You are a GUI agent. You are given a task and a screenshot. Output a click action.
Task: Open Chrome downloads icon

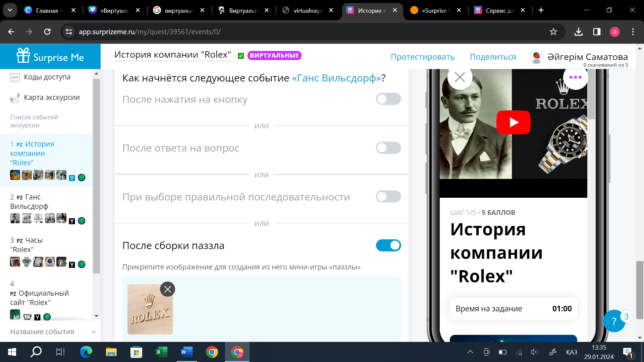coord(578,32)
